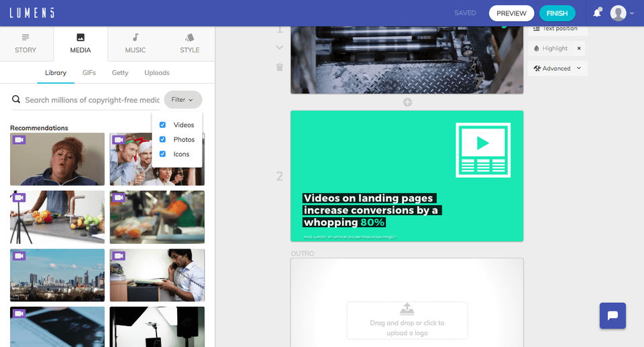Click the upload logo icon in outro
The width and height of the screenshot is (644, 347).
point(407,308)
